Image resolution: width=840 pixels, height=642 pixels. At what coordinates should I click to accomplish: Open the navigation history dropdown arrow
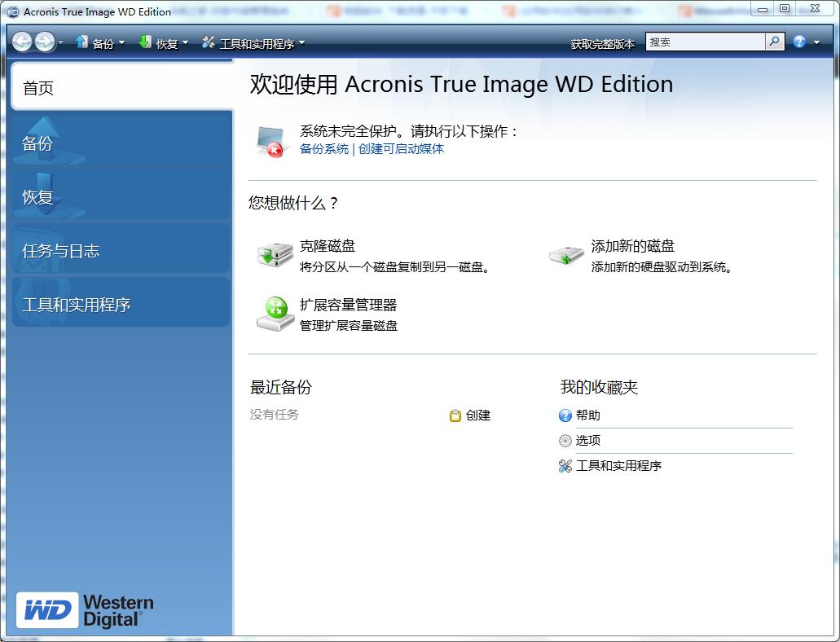pyautogui.click(x=60, y=42)
